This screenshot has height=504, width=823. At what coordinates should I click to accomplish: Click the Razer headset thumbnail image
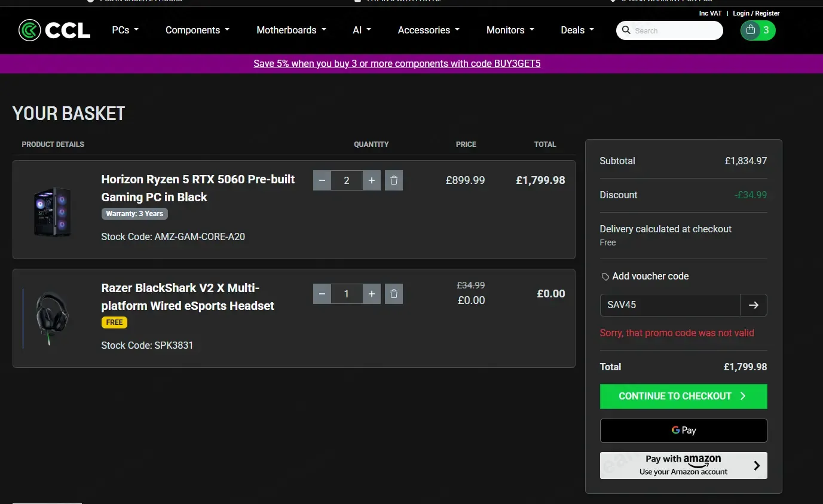53,318
